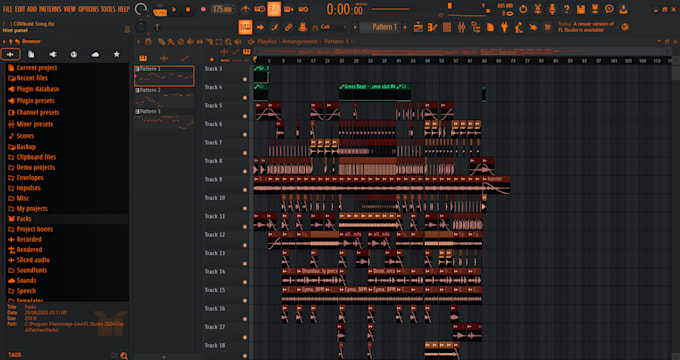Image resolution: width=680 pixels, height=360 pixels.
Task: Toggle loop recording icon
Action: pos(303,9)
